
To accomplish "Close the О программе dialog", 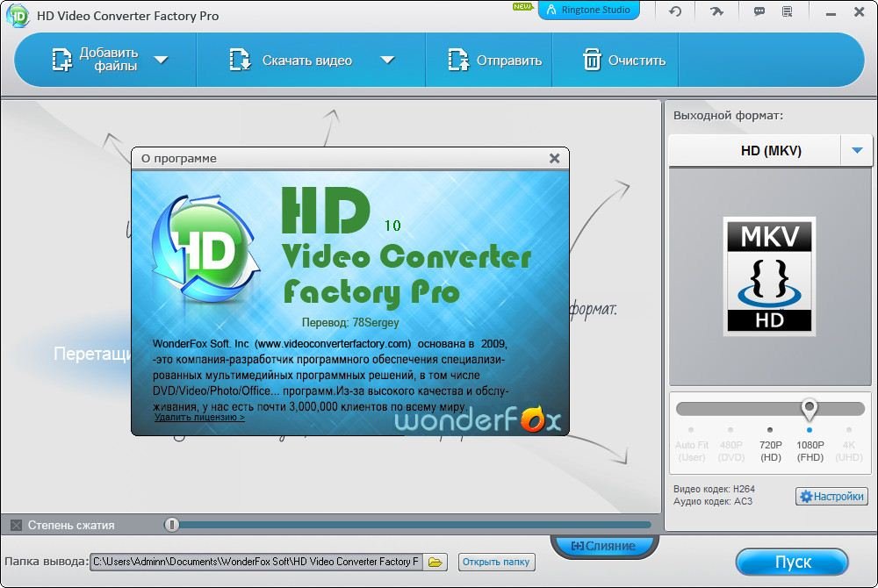I will [554, 158].
